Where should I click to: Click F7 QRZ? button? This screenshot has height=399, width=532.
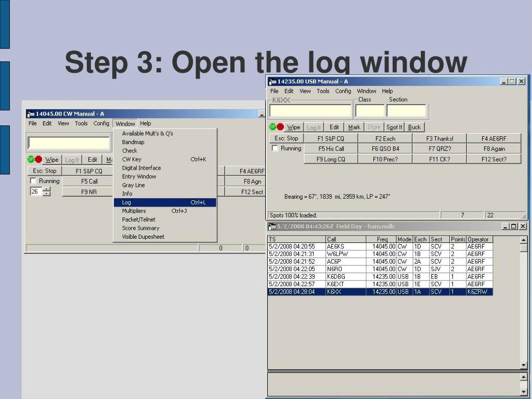pyautogui.click(x=439, y=149)
